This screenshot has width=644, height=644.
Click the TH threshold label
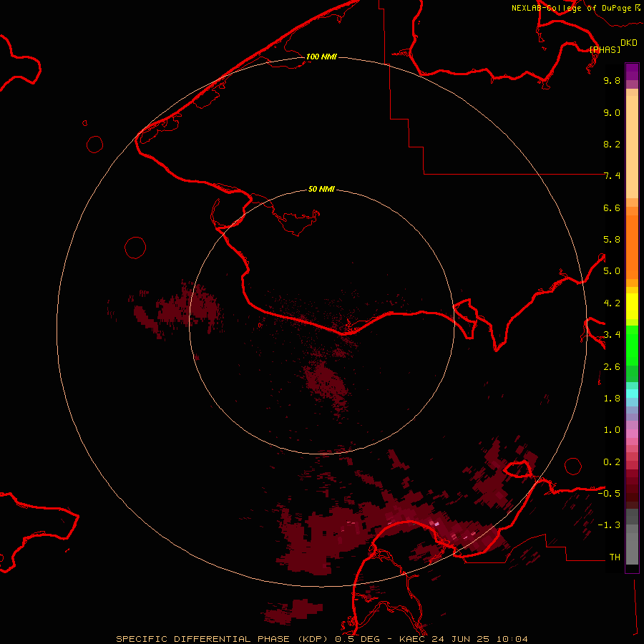click(615, 557)
